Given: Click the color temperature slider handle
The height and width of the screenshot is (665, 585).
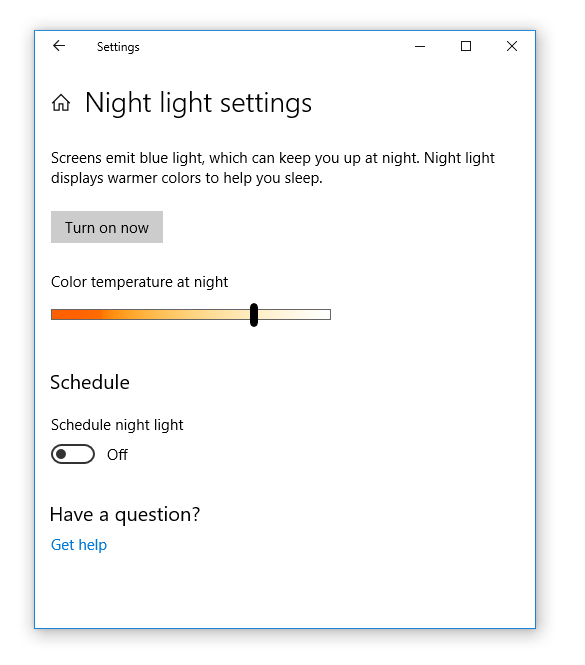Looking at the screenshot, I should coord(254,315).
